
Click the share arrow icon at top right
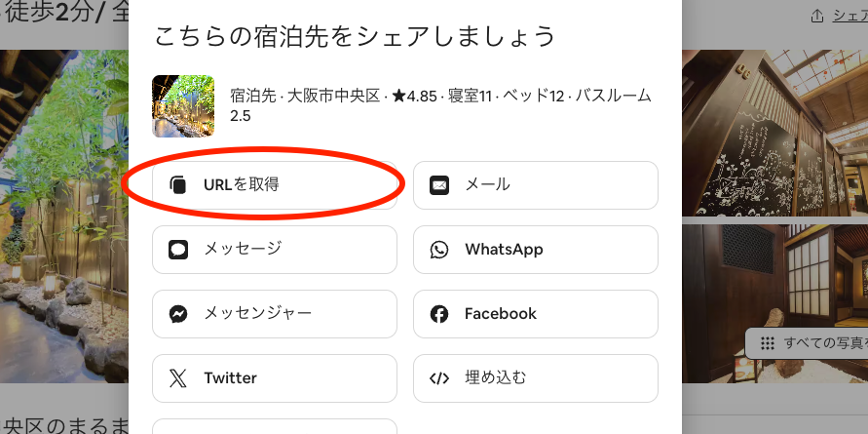816,17
